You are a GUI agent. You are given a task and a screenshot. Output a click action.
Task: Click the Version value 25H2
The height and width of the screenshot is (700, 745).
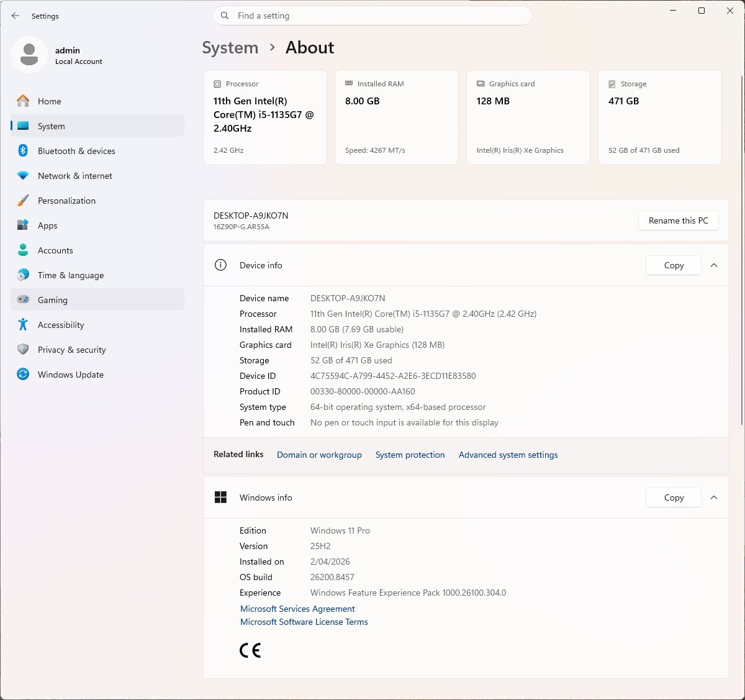(320, 546)
